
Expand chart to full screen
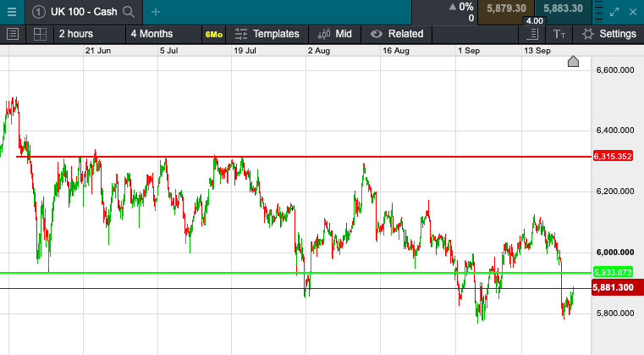[614, 13]
